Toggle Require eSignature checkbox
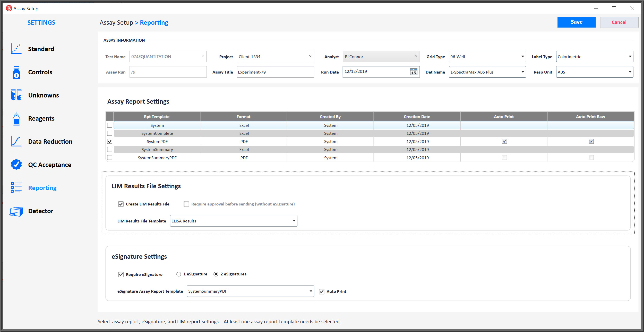This screenshot has width=644, height=332. pos(121,274)
